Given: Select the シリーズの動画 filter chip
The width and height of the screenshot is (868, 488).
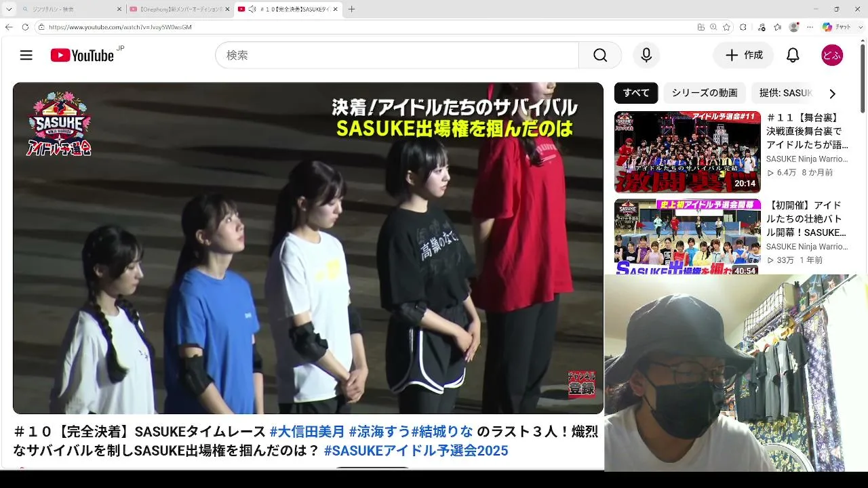Looking at the screenshot, I should (x=705, y=93).
